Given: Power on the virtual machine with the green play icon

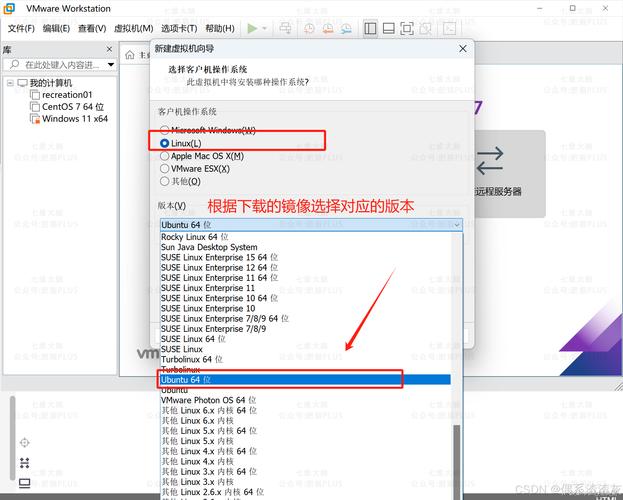Looking at the screenshot, I should [252, 28].
